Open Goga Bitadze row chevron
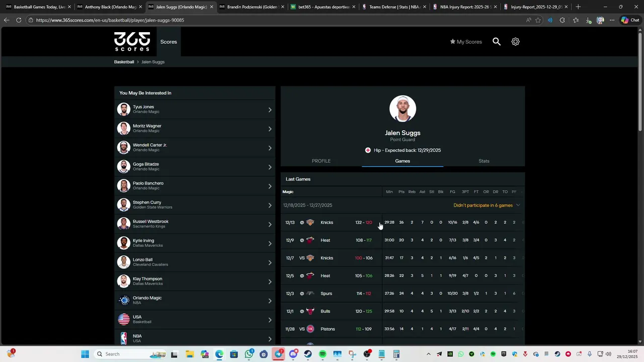644x362 pixels. point(270,167)
